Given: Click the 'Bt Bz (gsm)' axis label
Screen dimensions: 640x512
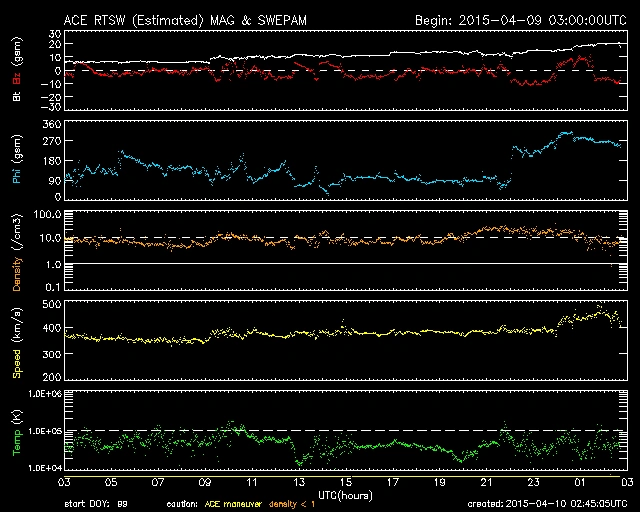Looking at the screenshot, I should (17, 69).
